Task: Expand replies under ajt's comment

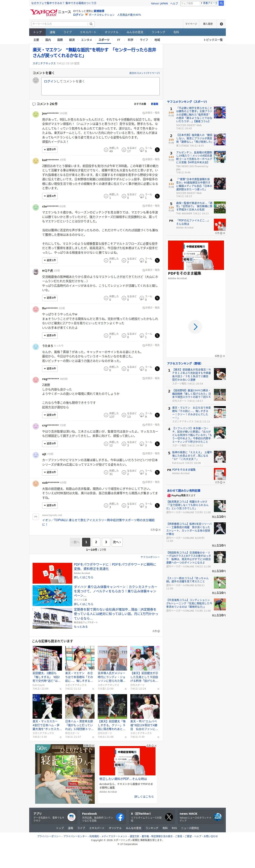Action: point(50,472)
